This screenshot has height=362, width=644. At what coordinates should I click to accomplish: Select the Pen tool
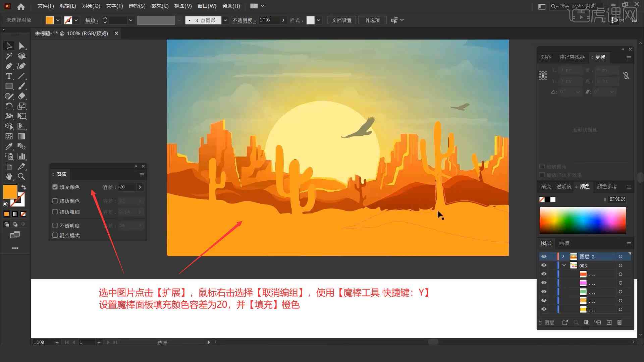click(x=8, y=65)
